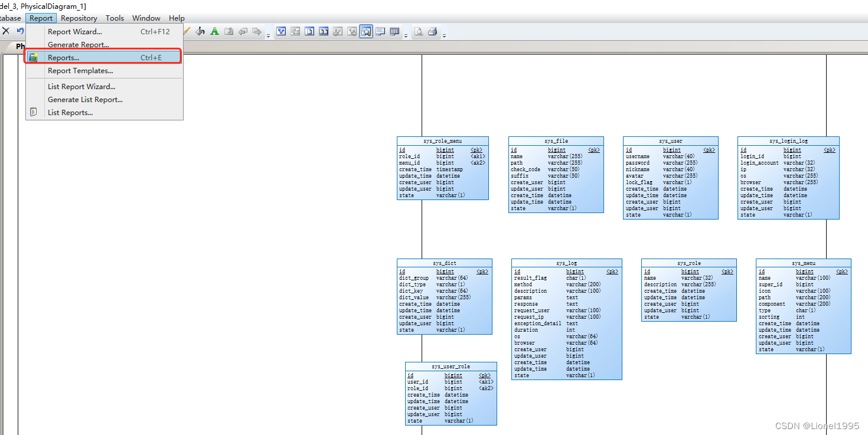This screenshot has width=868, height=435.
Task: Open the Help menu
Action: click(x=177, y=18)
